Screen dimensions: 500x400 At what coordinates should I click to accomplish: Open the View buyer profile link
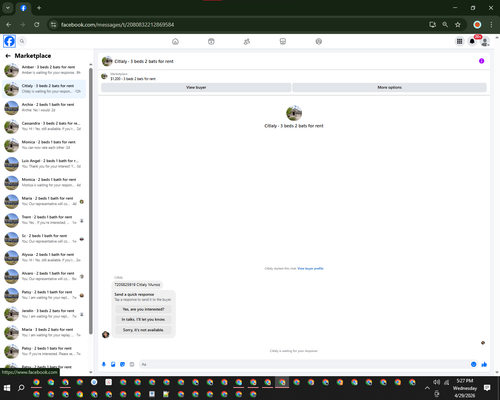[310, 268]
